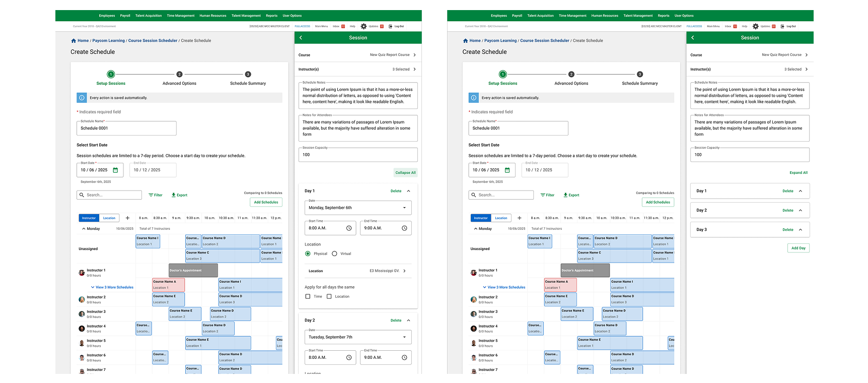Image resolution: width=868 pixels, height=383 pixels.
Task: Click the Filter icon in right mockup
Action: (543, 195)
